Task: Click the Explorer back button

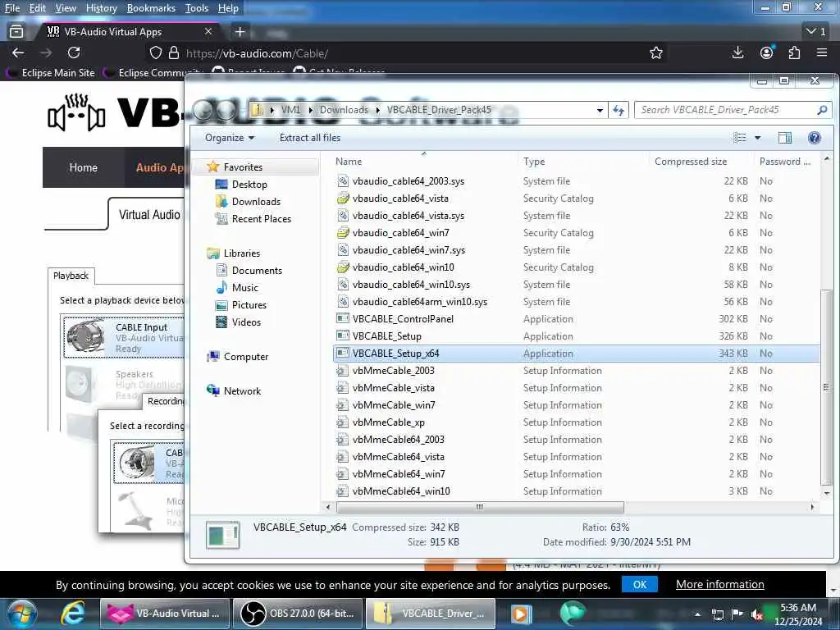Action: tap(204, 111)
